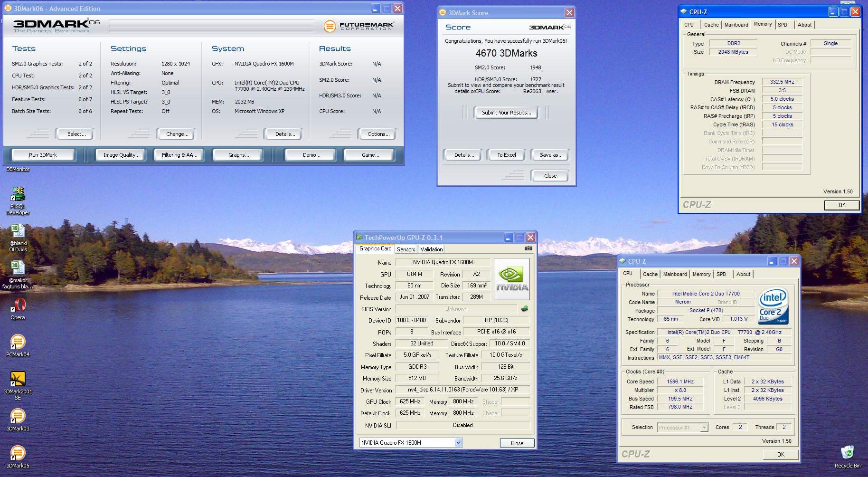Open About tab in memory CPU-Z window
Image resolution: width=868 pixels, height=477 pixels.
(804, 25)
